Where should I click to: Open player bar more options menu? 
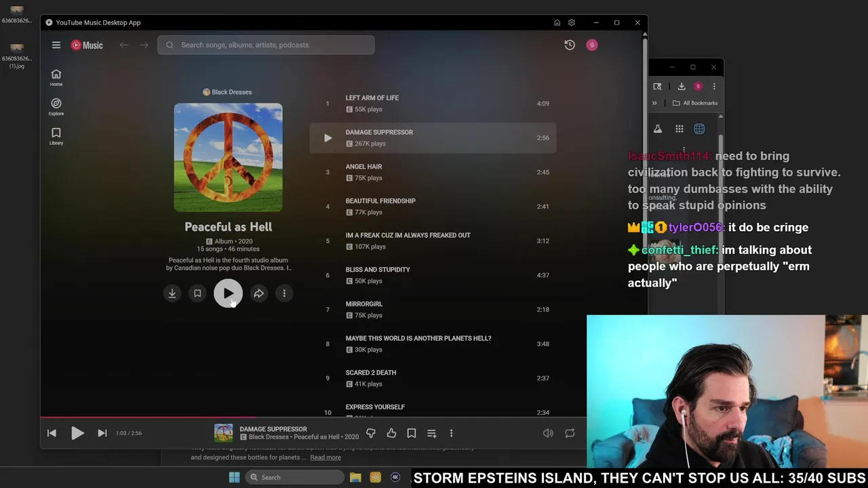(x=451, y=433)
